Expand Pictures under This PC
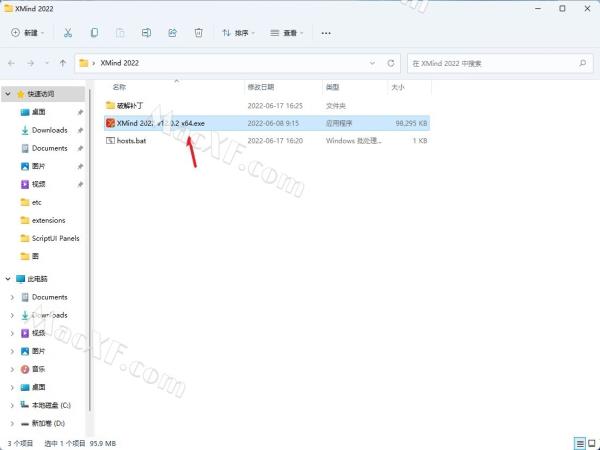Viewport: 600px width, 450px height. tap(12, 351)
